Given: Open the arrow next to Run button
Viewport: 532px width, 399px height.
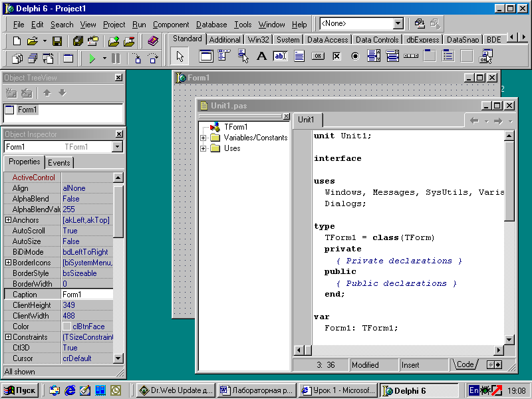Looking at the screenshot, I should [x=104, y=59].
